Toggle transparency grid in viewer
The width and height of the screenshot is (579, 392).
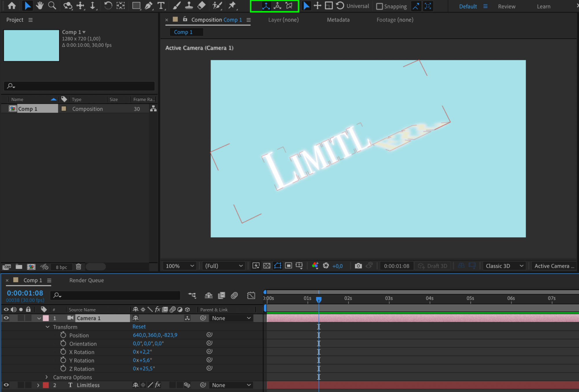[267, 266]
